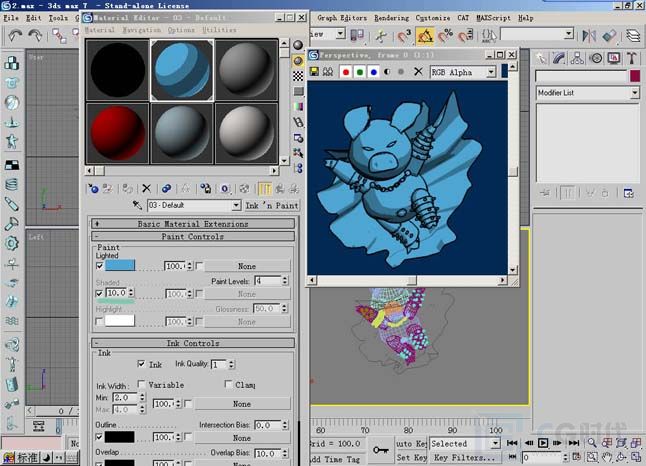Open reference coordinate View dropdown

coord(340,34)
